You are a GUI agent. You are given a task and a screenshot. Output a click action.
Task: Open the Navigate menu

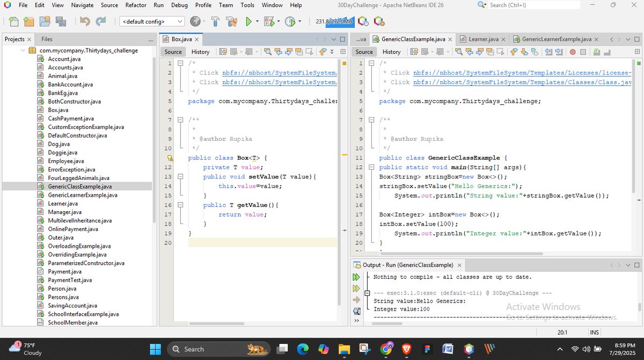pyautogui.click(x=82, y=5)
